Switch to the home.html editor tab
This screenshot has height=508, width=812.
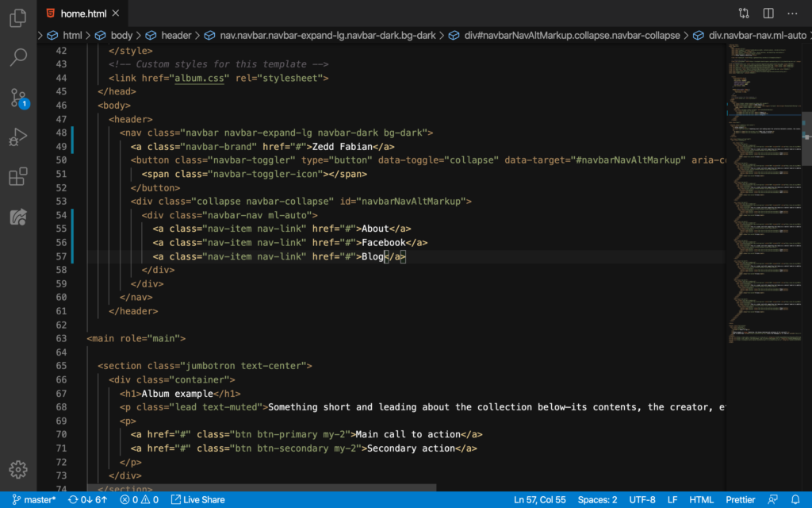82,13
